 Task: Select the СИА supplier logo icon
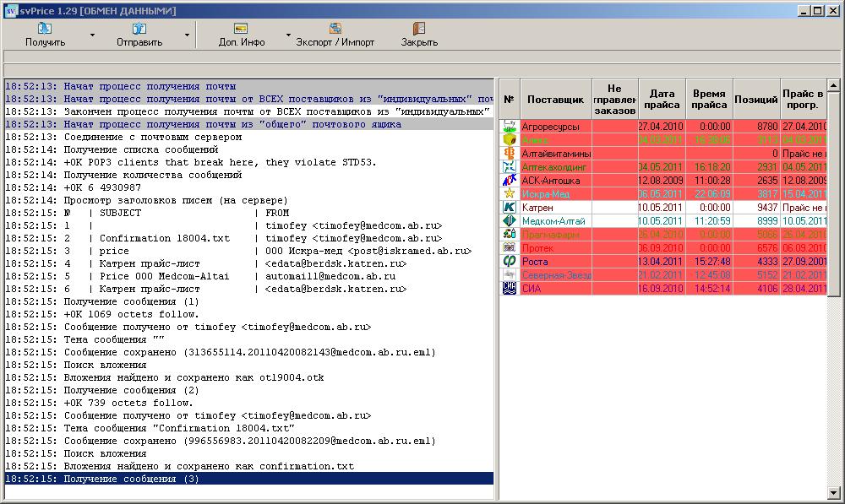point(510,288)
